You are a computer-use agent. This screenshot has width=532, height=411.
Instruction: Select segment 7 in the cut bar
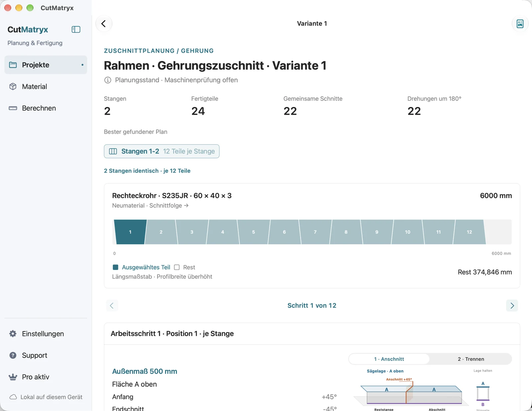[315, 232]
